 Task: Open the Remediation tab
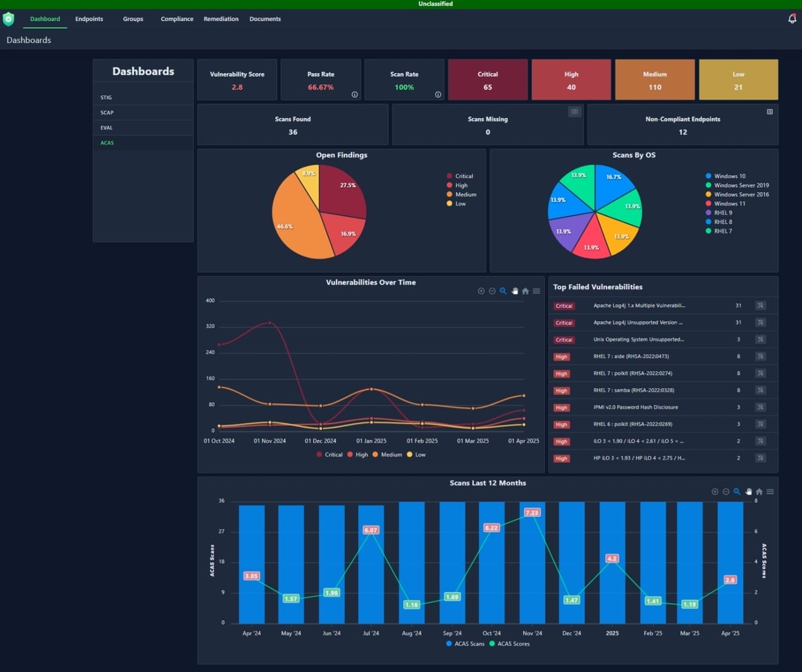221,19
